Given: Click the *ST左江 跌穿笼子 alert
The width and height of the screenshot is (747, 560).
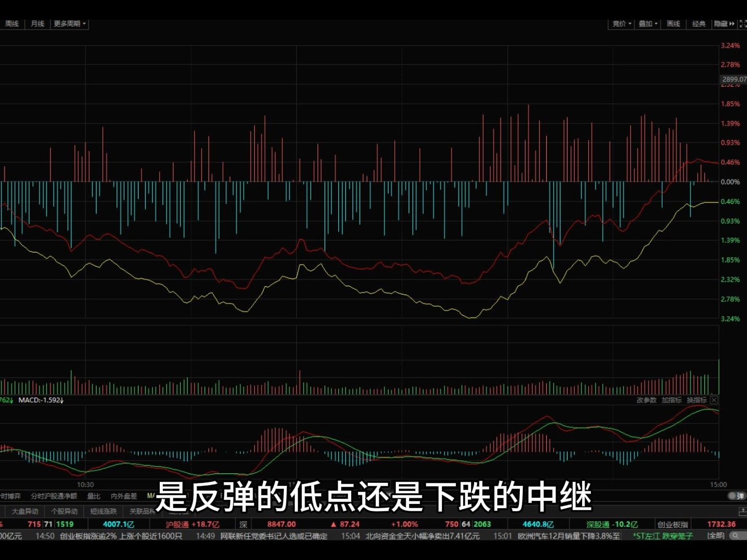Looking at the screenshot, I should coord(663,536).
